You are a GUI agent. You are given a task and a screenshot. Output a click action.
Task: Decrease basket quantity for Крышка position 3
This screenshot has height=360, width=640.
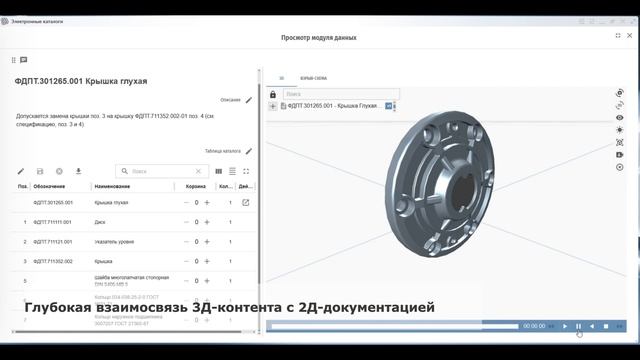click(186, 261)
